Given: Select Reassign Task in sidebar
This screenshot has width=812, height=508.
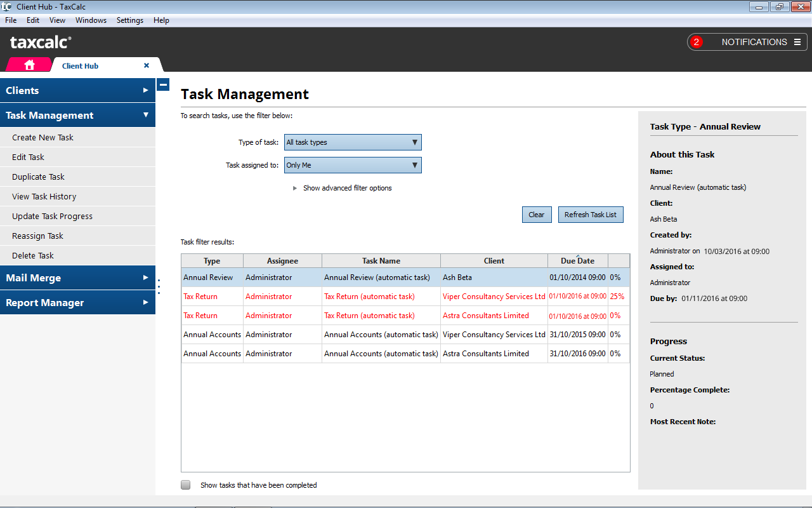Looking at the screenshot, I should pos(77,236).
